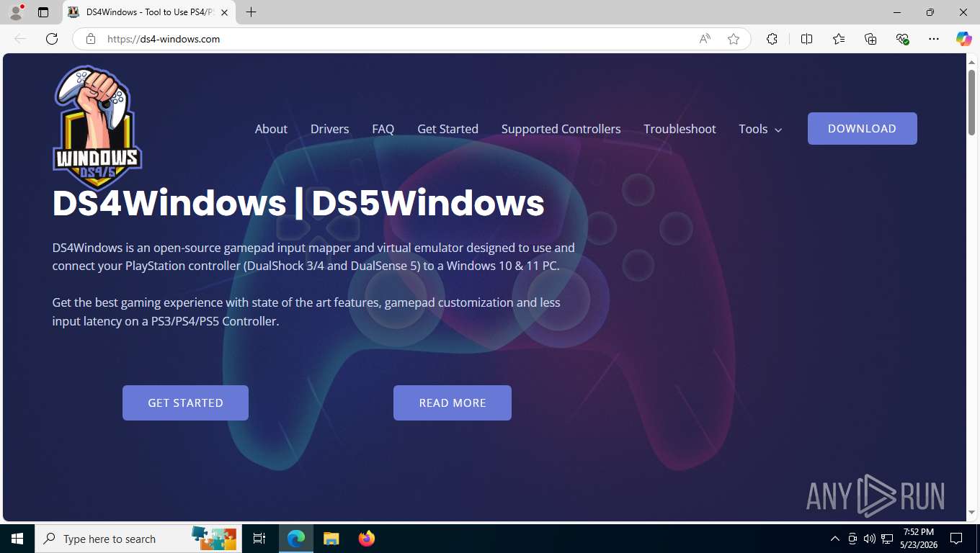Open the Windows Start menu
This screenshot has width=980, height=553.
[17, 539]
